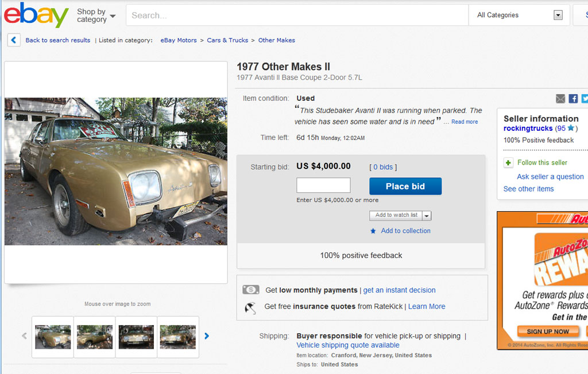Click the eBay logo
The image size is (588, 374).
tap(36, 15)
